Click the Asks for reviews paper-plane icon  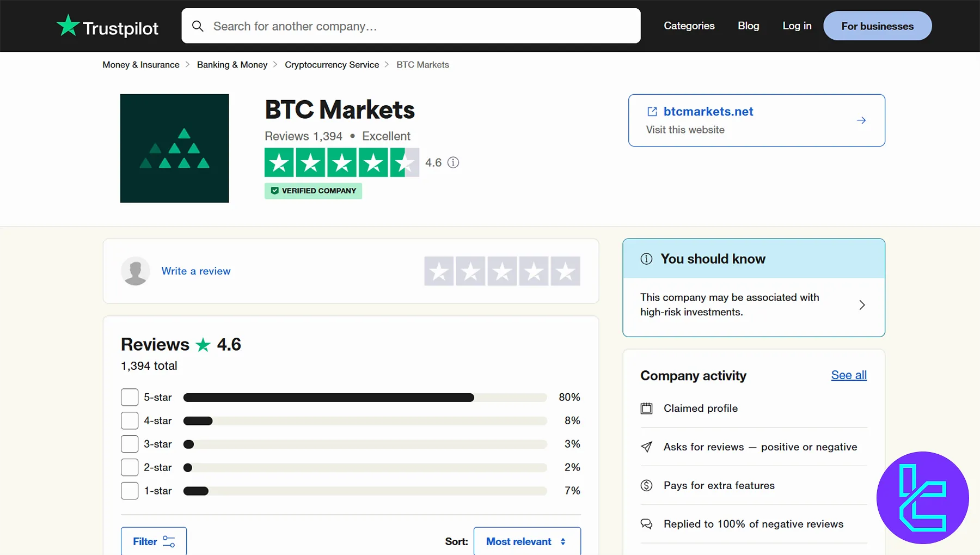(646, 447)
